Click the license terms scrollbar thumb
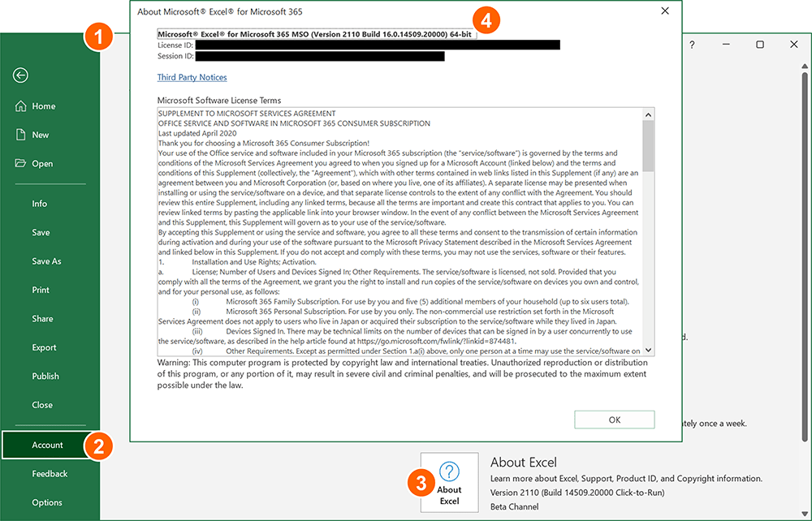The image size is (812, 521). pos(648,146)
